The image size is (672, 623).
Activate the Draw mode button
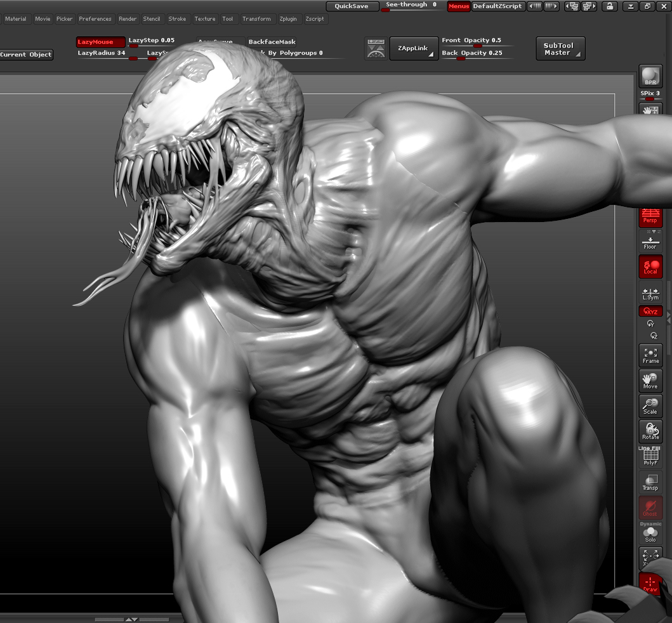(650, 584)
